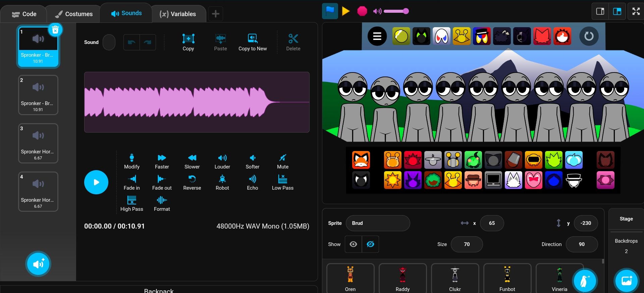Viewport: 644px width, 293px height.
Task: Make the sound Louder
Action: point(222,161)
